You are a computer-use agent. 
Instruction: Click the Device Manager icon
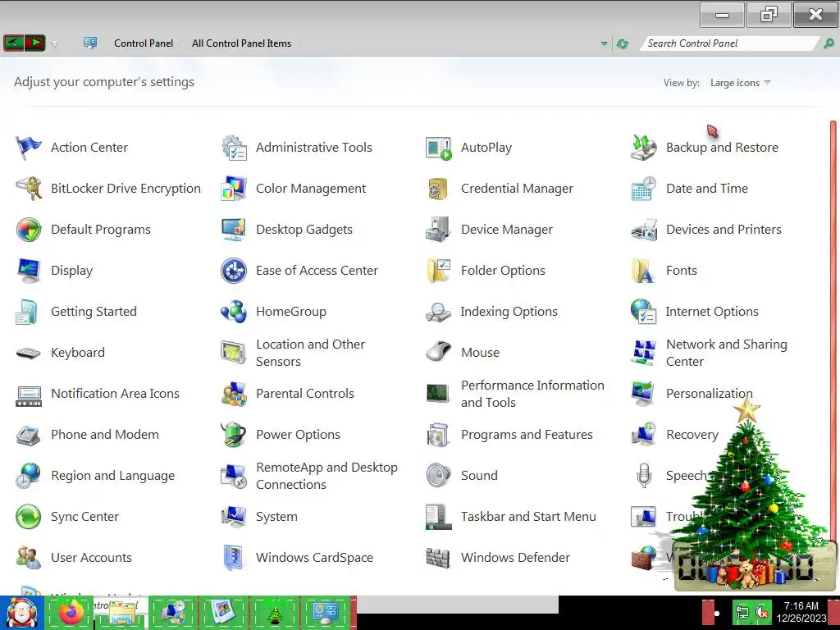[439, 230]
